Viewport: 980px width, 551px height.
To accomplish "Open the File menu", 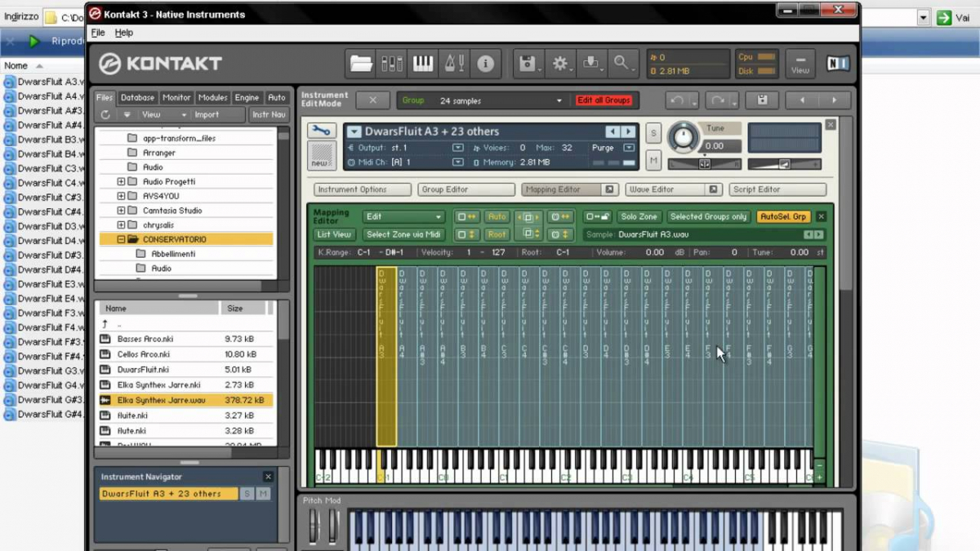I will [98, 33].
